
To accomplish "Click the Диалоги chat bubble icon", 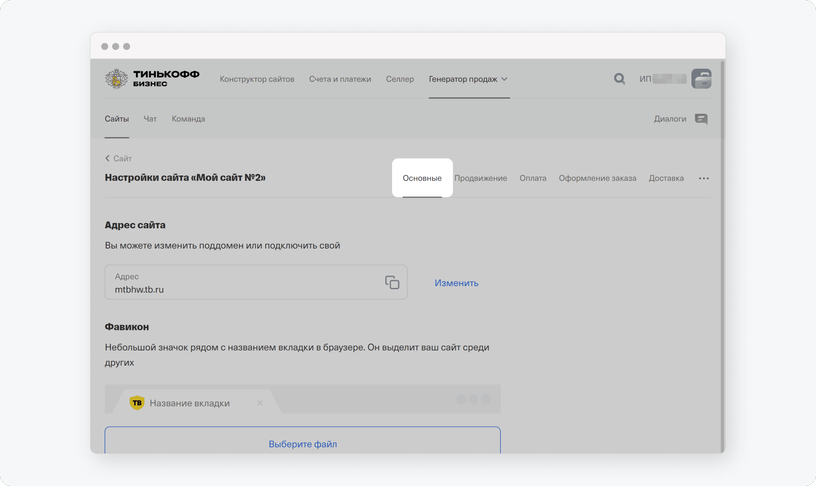I will (701, 119).
